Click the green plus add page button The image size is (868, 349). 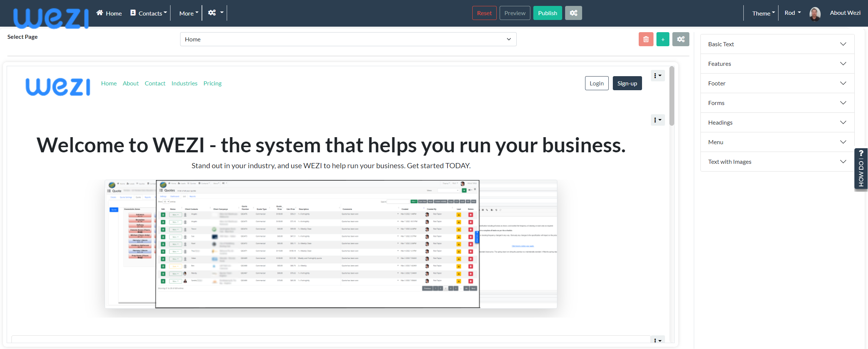tap(663, 39)
